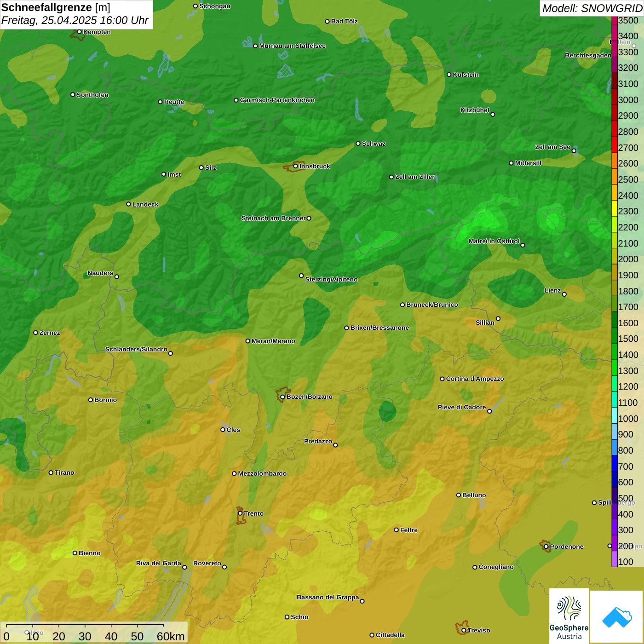644x644 pixels.
Task: Click the Reutte label
Action: [x=174, y=102]
